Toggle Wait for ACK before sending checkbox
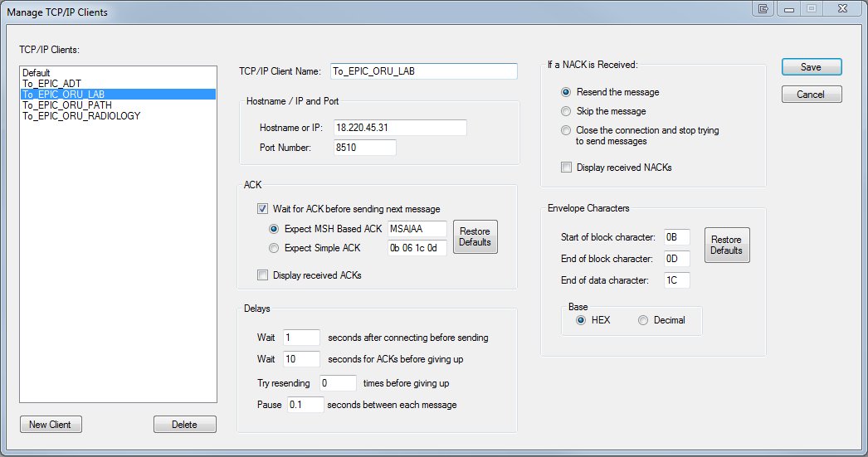The width and height of the screenshot is (868, 457). tap(262, 208)
